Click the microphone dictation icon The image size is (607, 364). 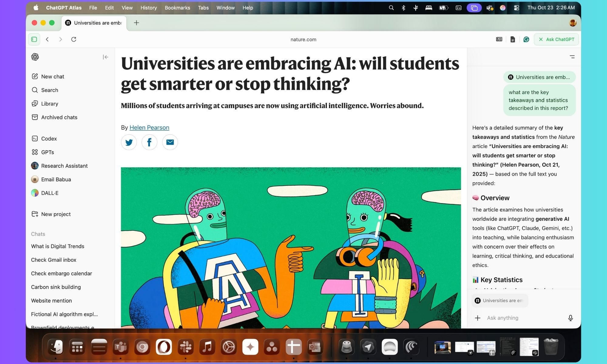(570, 318)
